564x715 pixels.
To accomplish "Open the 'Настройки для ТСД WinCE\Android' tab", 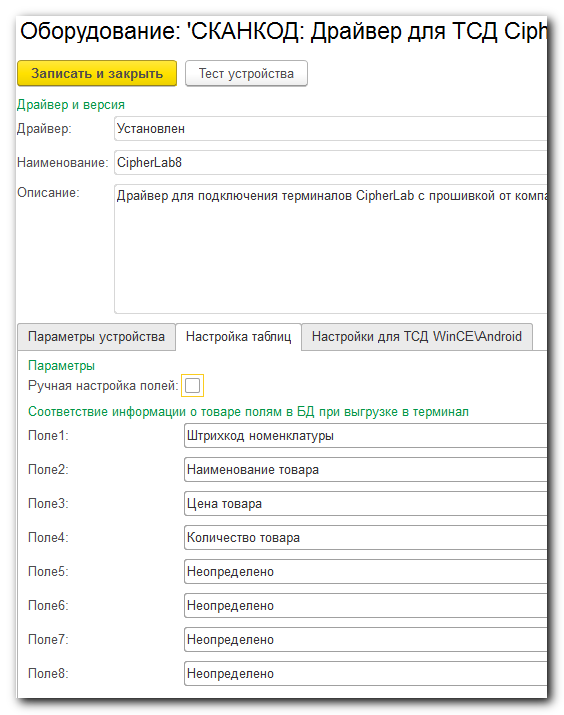I will [417, 337].
